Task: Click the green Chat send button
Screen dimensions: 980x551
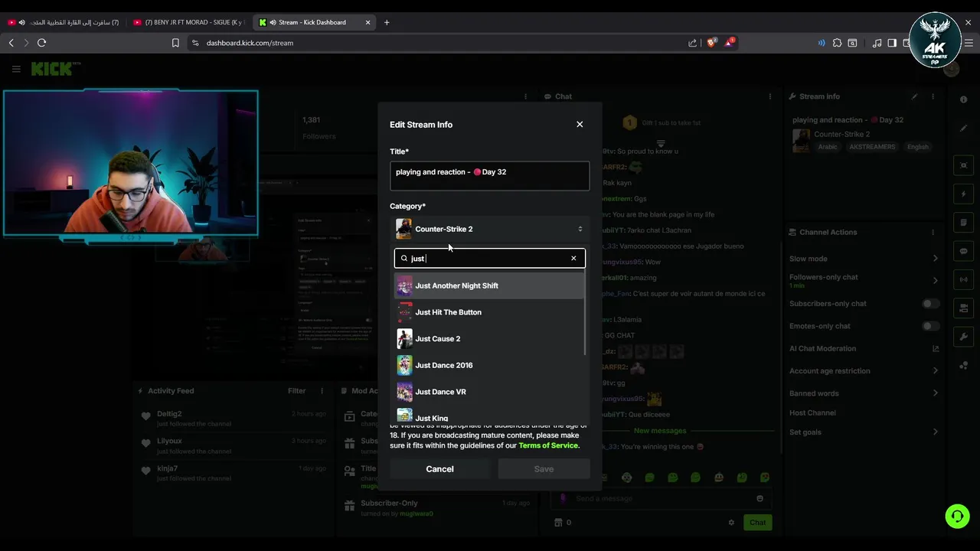Action: [757, 523]
